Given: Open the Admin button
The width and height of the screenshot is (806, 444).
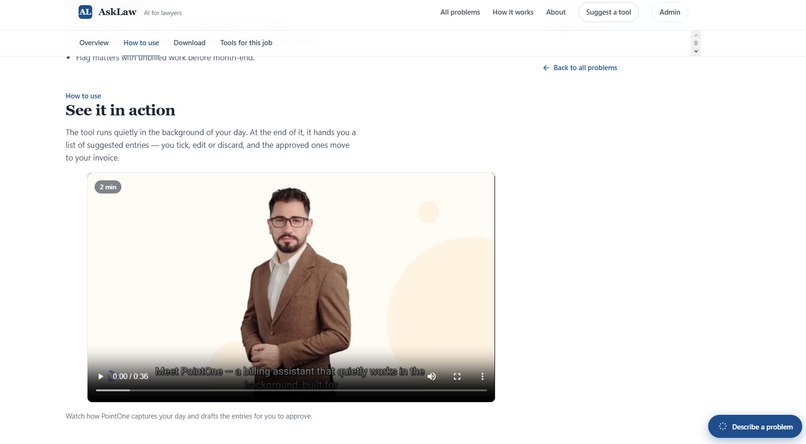Looking at the screenshot, I should click(670, 12).
